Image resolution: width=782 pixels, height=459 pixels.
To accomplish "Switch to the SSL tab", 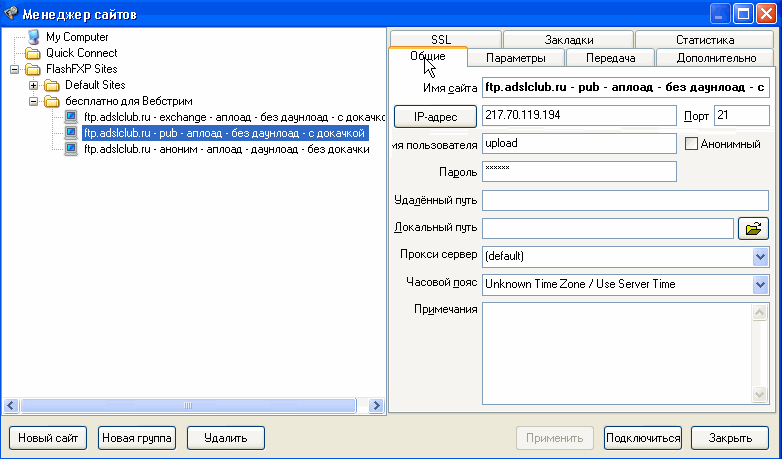I will click(x=446, y=39).
